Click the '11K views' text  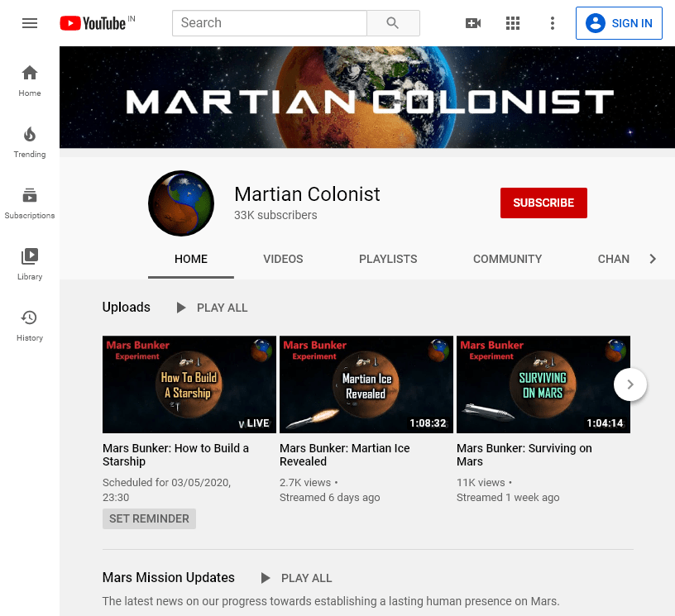[x=481, y=483]
